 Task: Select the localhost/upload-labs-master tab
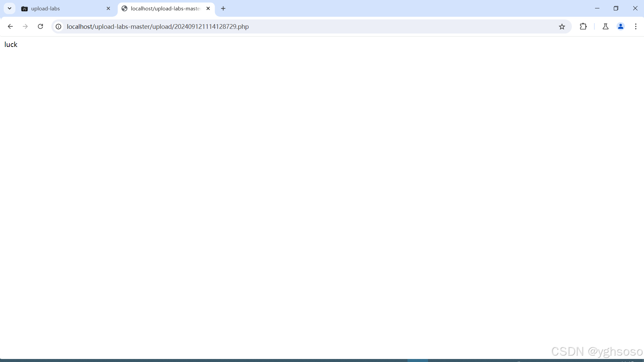pyautogui.click(x=165, y=9)
